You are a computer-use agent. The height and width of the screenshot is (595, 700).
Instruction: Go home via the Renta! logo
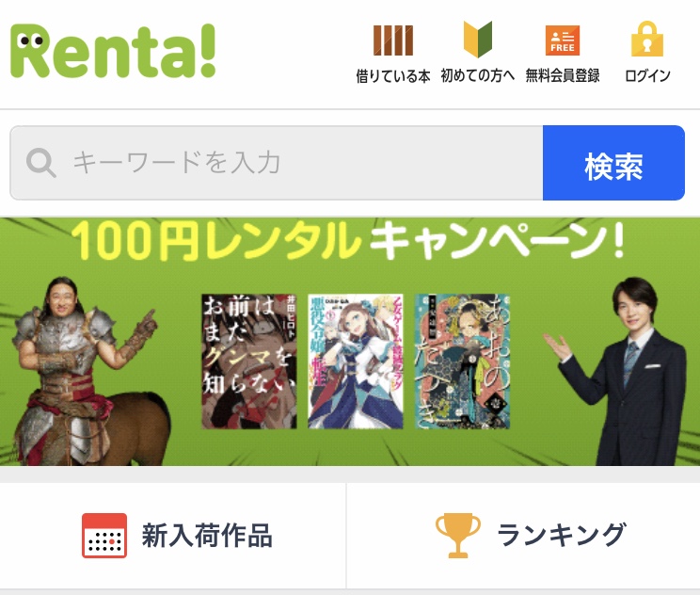tap(113, 51)
